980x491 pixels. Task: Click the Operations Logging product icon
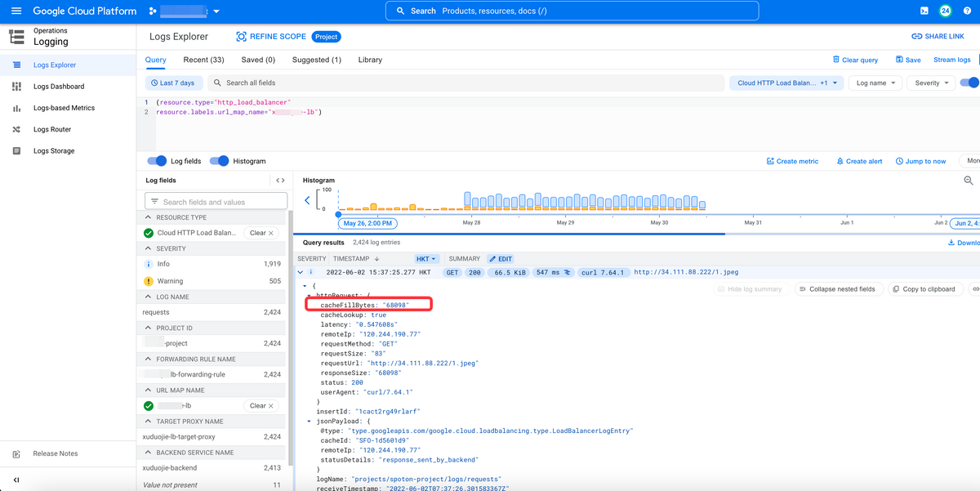tap(16, 37)
